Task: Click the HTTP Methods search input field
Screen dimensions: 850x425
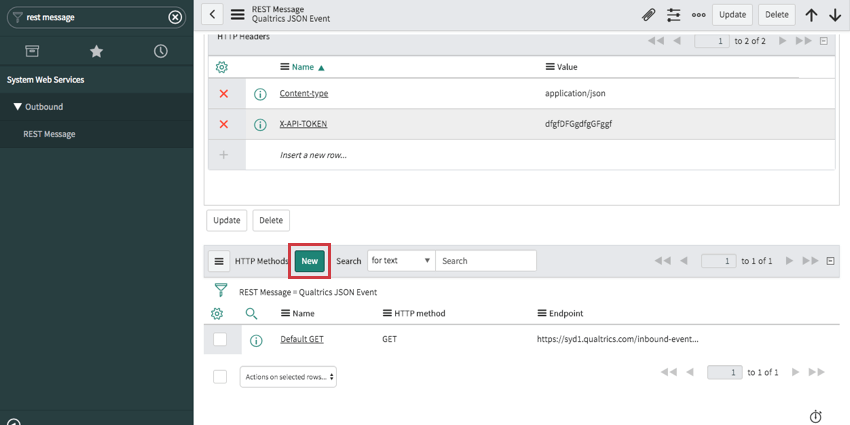Action: (x=485, y=261)
